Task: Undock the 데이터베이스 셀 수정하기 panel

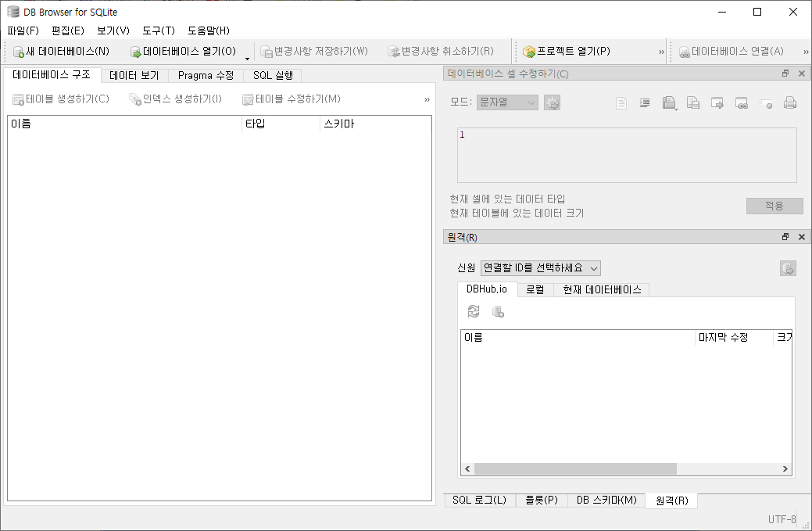Action: click(x=785, y=74)
